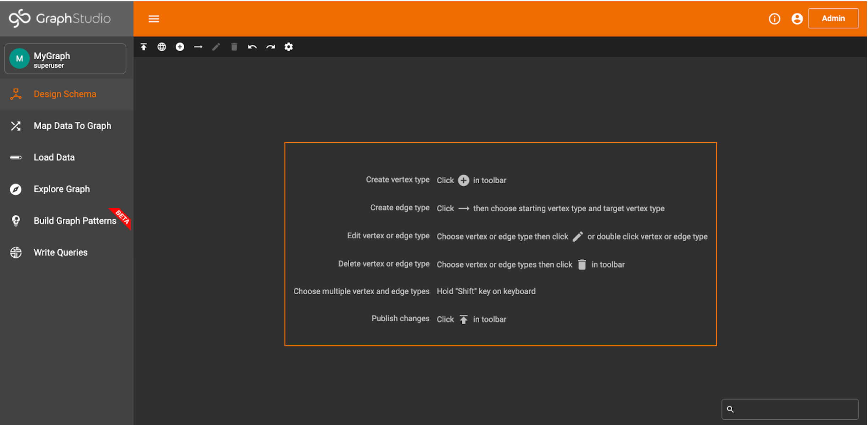Click the delete trash icon in toolbar
The image size is (868, 425).
point(234,47)
